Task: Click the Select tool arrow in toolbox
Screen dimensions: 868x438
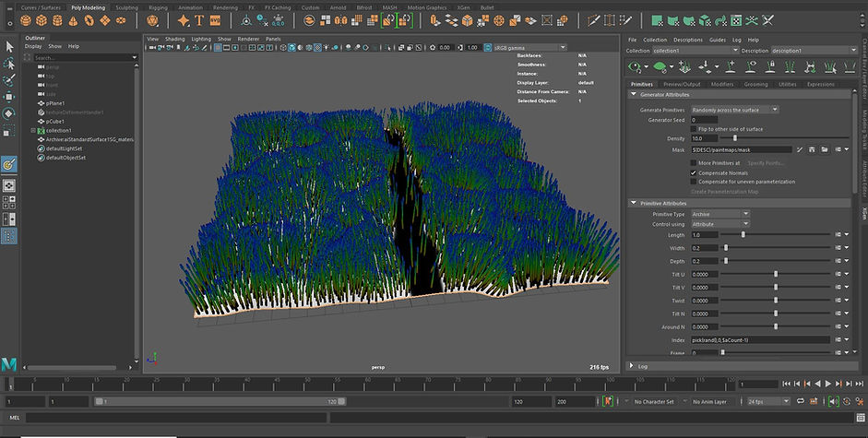Action: (9, 46)
